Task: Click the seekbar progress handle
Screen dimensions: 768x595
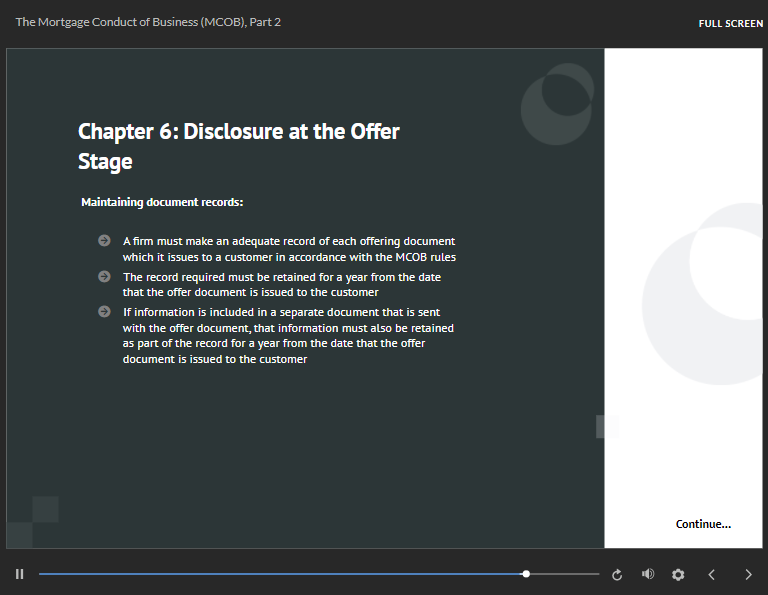Action: (x=526, y=574)
